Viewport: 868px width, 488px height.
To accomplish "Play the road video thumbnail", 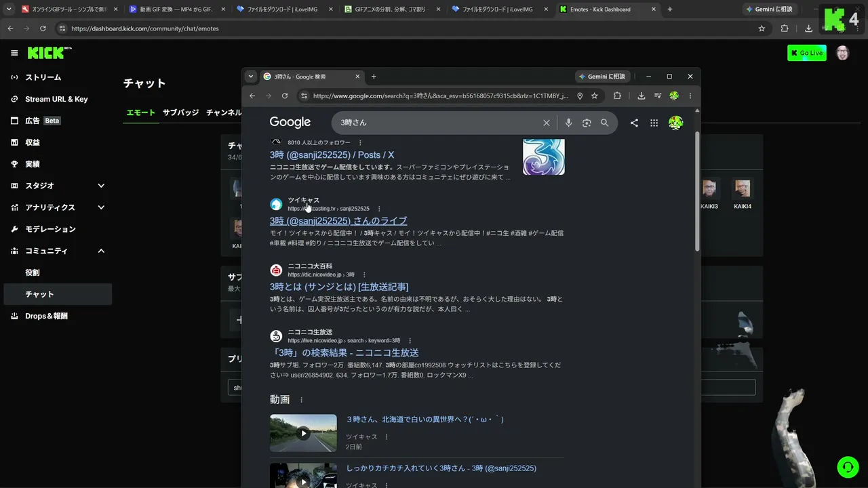I will [x=303, y=433].
